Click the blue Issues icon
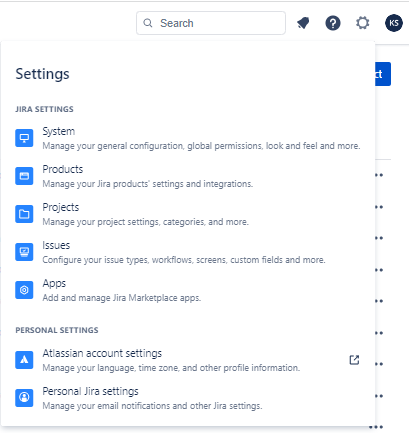The width and height of the screenshot is (409, 433). (24, 252)
